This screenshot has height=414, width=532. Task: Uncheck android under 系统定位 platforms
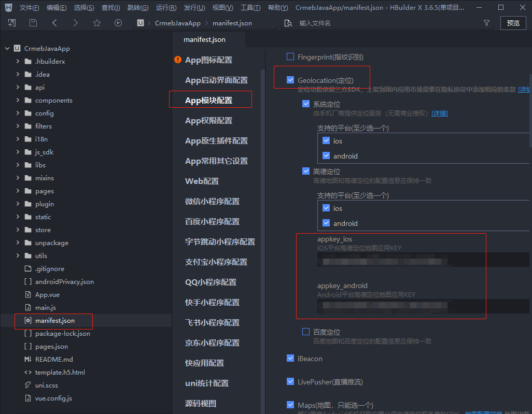(x=326, y=155)
